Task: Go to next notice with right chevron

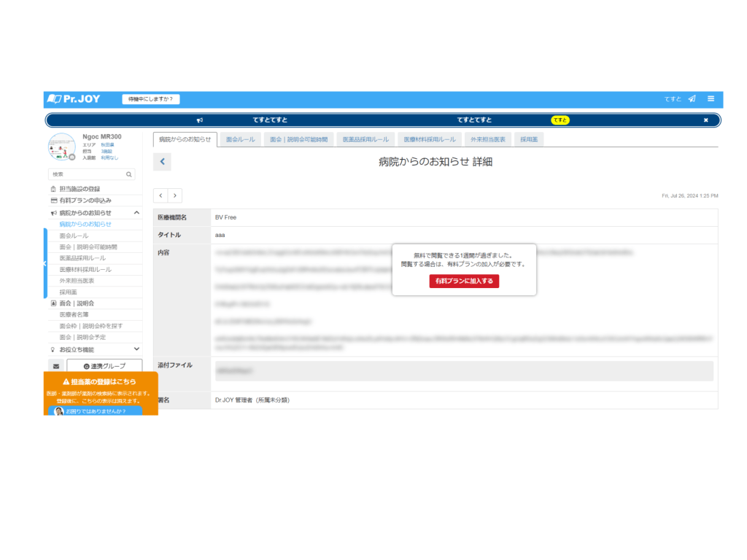Action: pyautogui.click(x=175, y=195)
